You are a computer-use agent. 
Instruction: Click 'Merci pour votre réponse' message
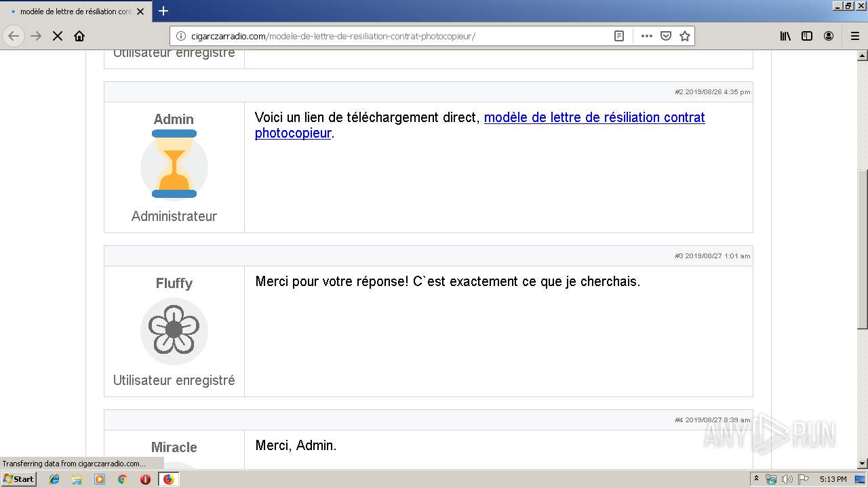(x=448, y=281)
